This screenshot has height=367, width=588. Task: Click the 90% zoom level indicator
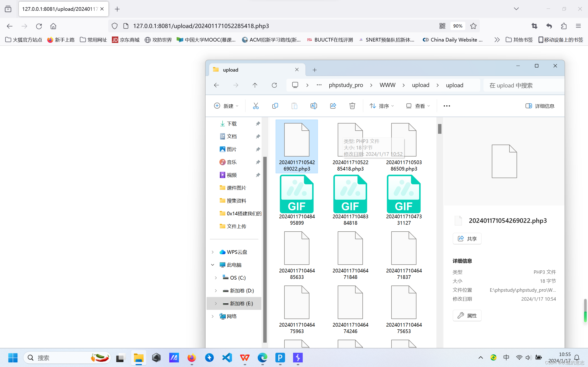pyautogui.click(x=458, y=26)
